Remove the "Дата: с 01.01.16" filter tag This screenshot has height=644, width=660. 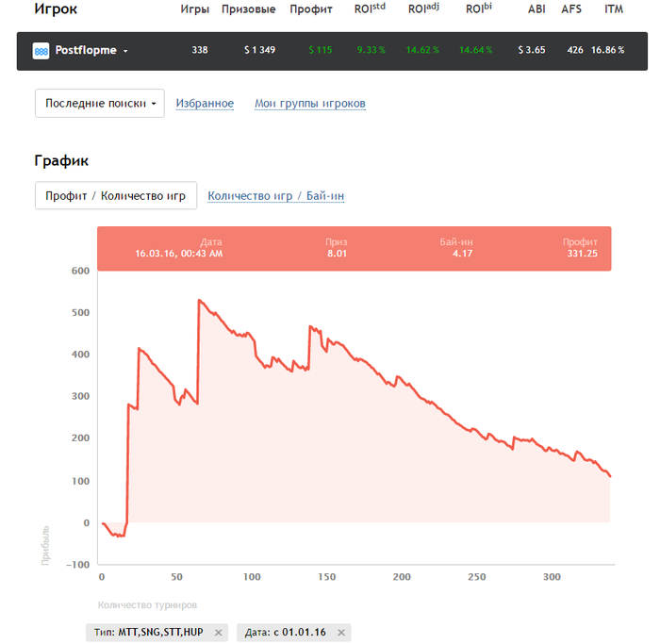click(x=341, y=633)
